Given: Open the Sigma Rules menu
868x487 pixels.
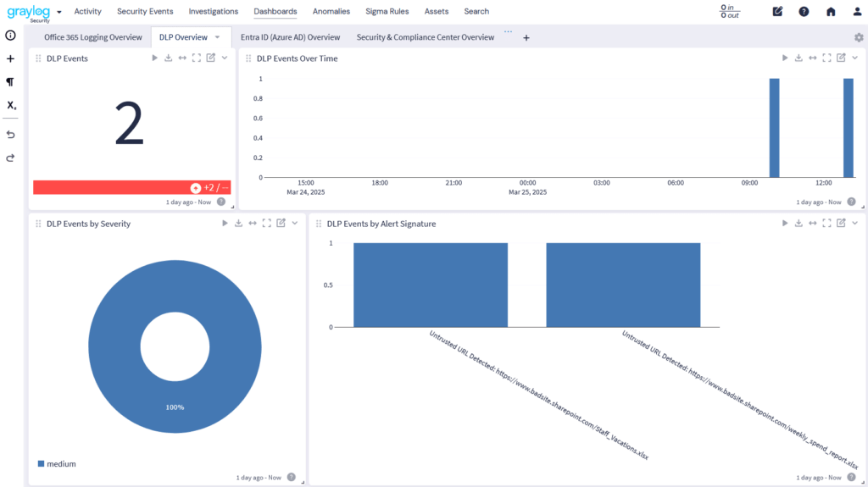Looking at the screenshot, I should point(387,12).
